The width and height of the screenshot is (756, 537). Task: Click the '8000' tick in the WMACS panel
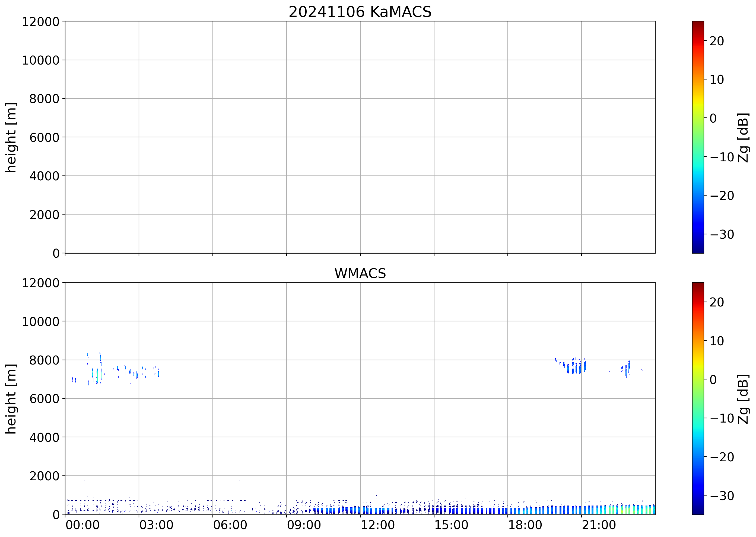[44, 360]
